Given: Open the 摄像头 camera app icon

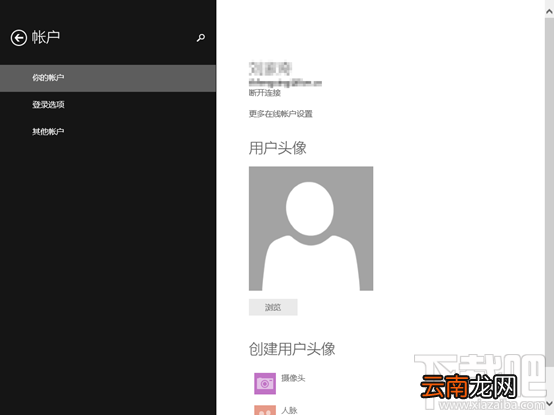Looking at the screenshot, I should pyautogui.click(x=265, y=384).
